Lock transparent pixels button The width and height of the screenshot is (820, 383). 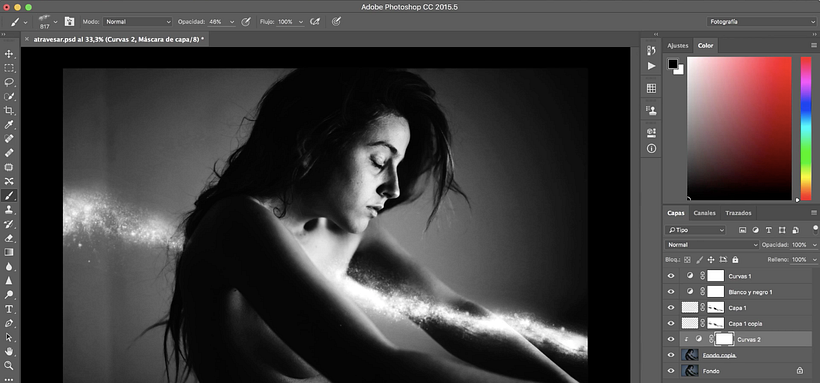687,260
